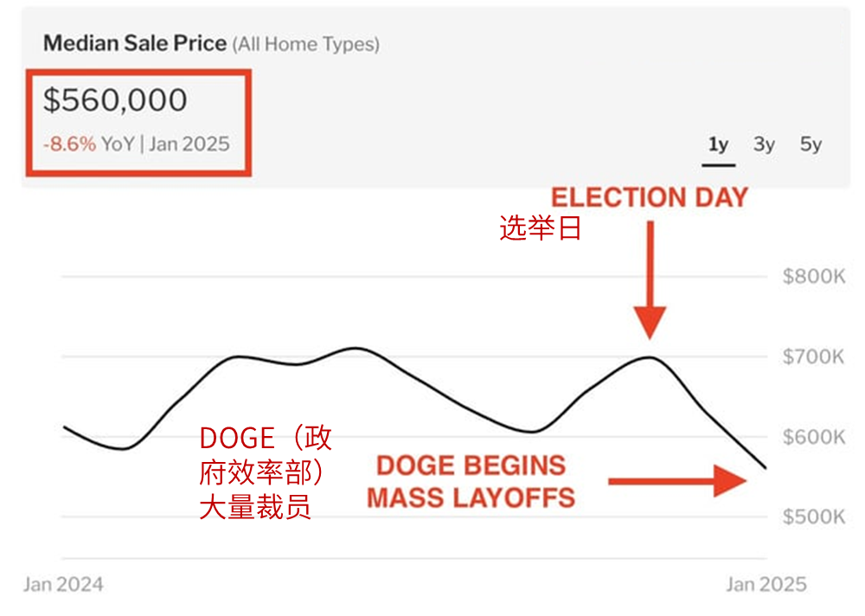The height and width of the screenshot is (616, 865).
Task: Click the Chinese 选举日 label
Action: click(x=540, y=228)
